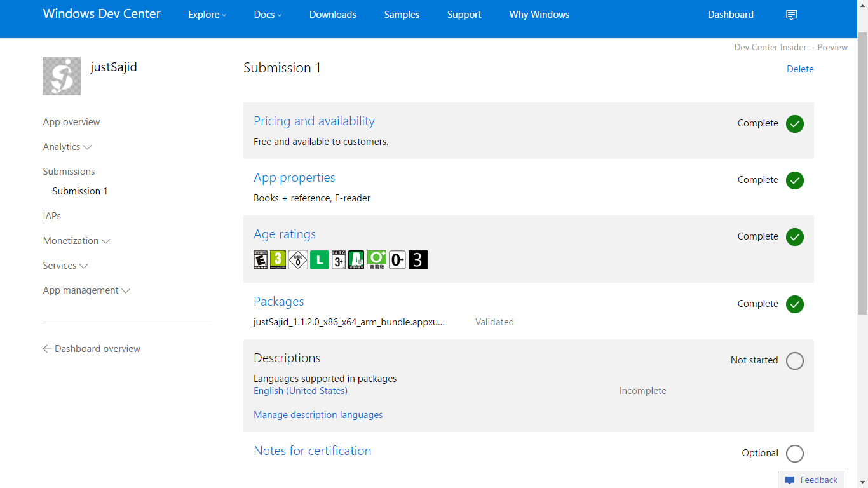Open the Downloads page
868x488 pixels.
coord(333,15)
